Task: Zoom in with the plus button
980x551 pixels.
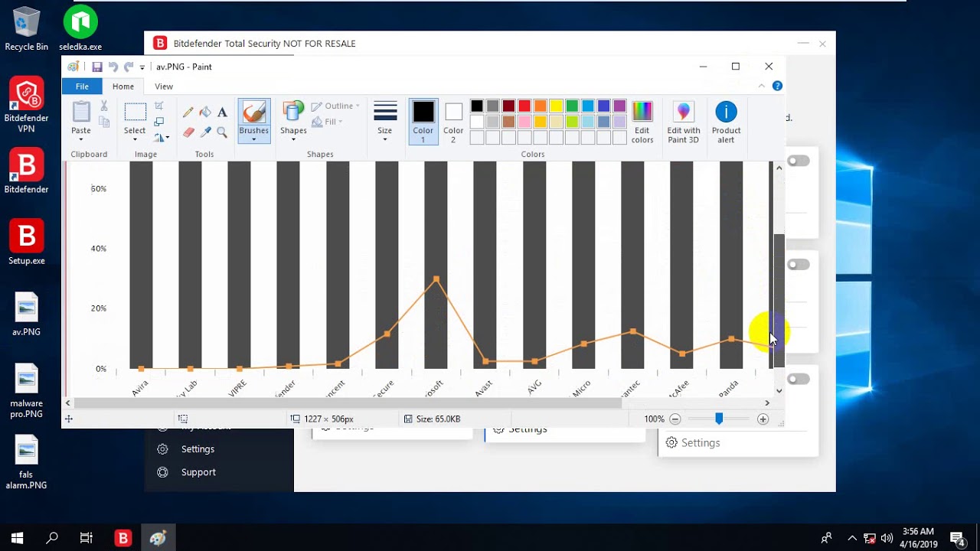Action: click(x=763, y=419)
